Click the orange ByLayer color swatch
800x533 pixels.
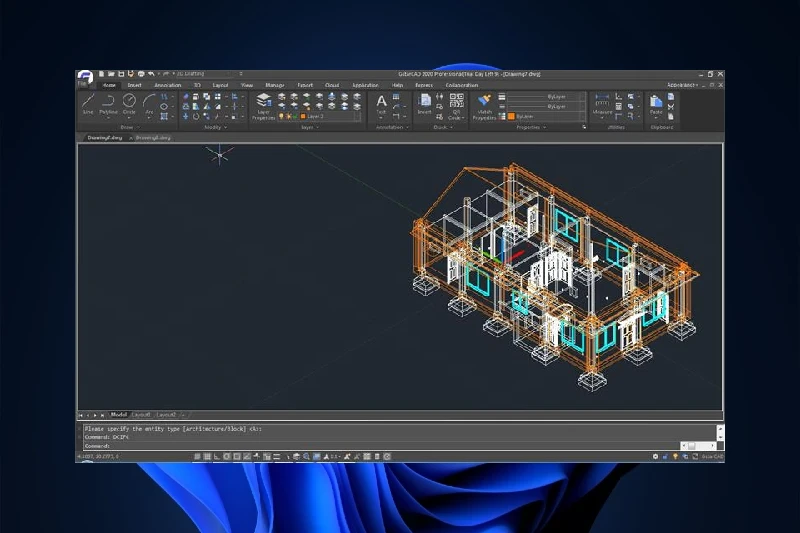coord(511,117)
